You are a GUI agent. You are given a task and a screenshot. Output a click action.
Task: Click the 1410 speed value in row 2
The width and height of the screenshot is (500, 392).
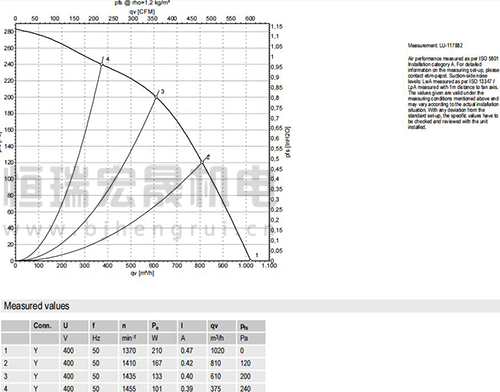(x=129, y=363)
